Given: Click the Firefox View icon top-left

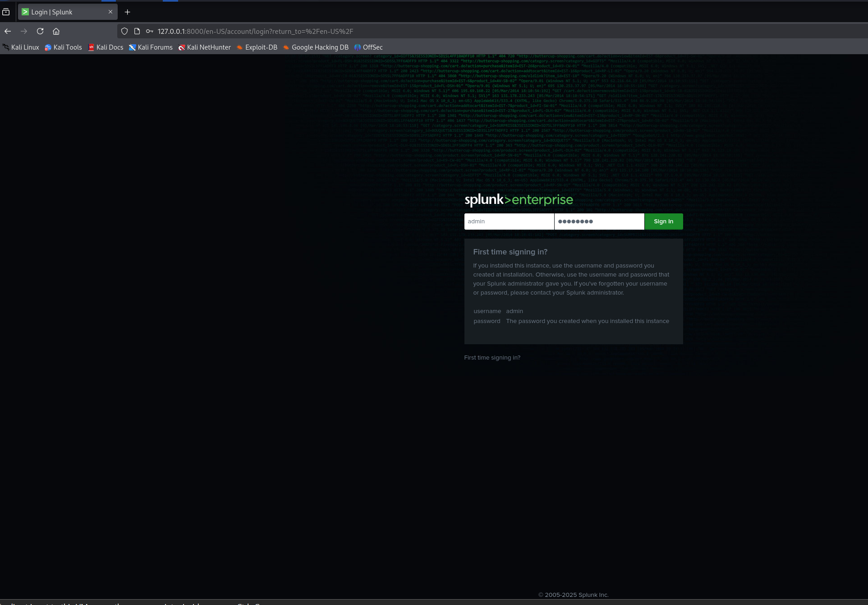Looking at the screenshot, I should click(x=6, y=12).
